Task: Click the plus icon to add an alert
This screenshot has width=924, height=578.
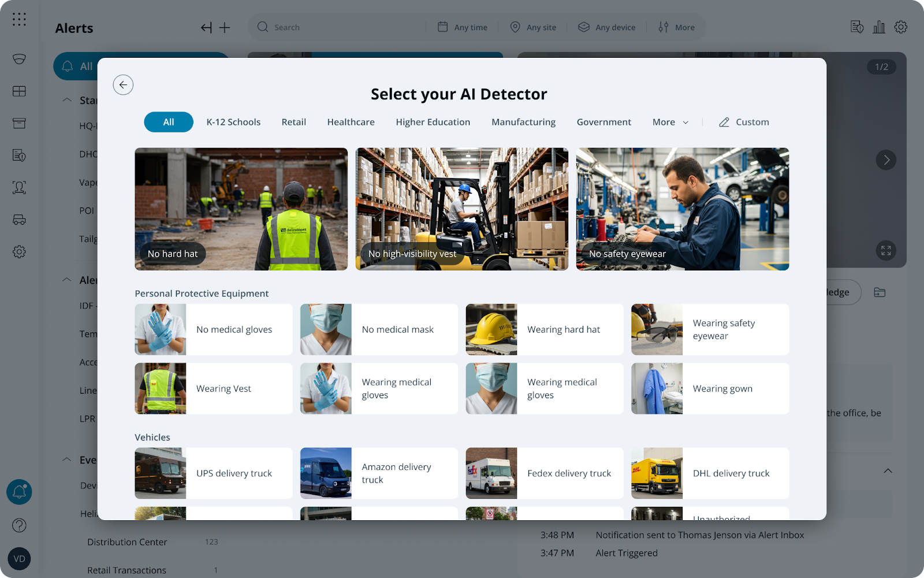Action: point(225,28)
